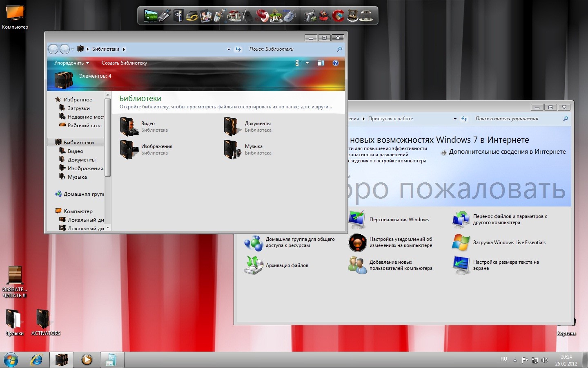Viewport: 588px width, 368px height.
Task: Open the photo album icon in the dock
Action: pos(205,16)
